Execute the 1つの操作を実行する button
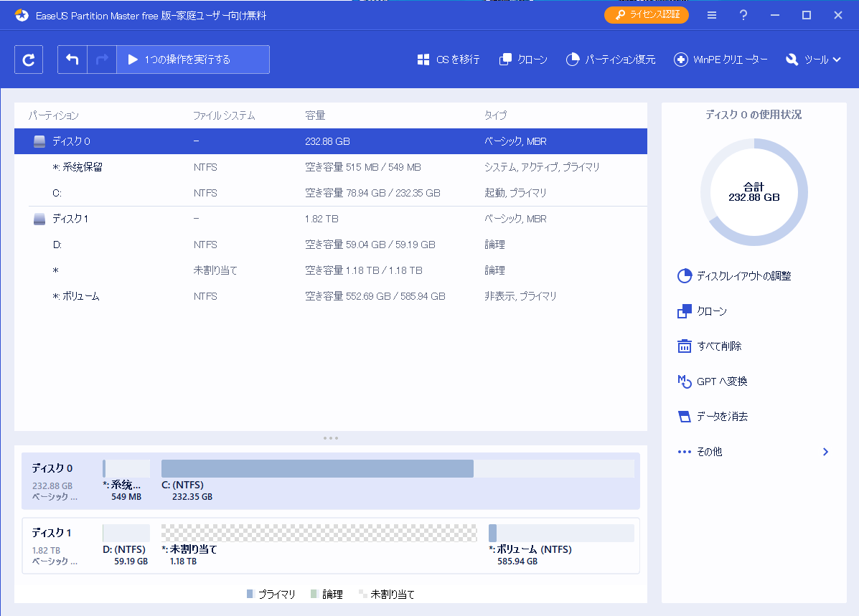 [193, 60]
